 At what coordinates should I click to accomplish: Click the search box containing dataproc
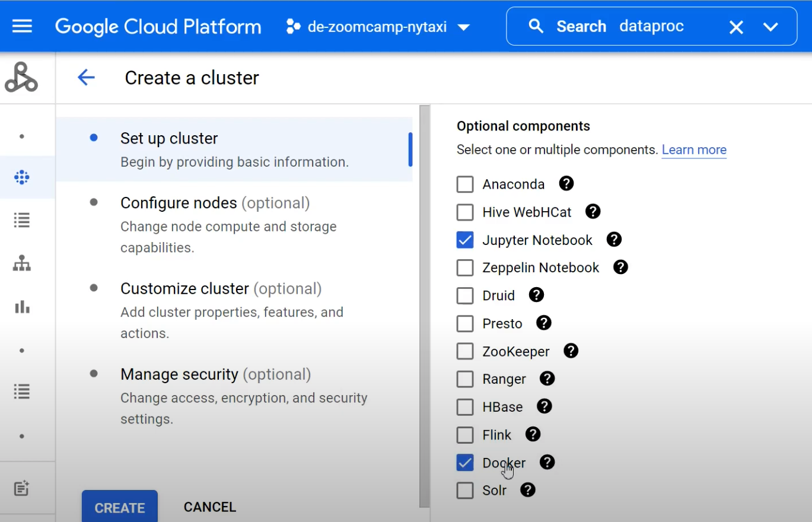[651, 27]
